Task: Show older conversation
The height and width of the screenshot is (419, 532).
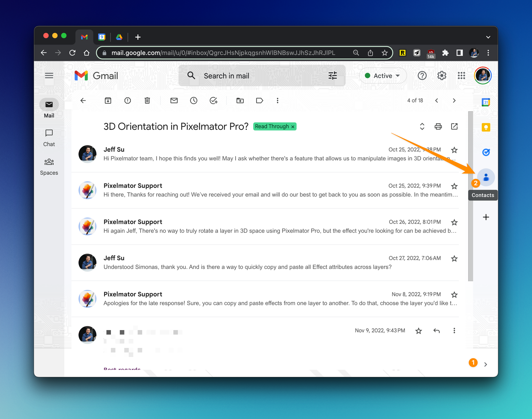Action: 454,100
